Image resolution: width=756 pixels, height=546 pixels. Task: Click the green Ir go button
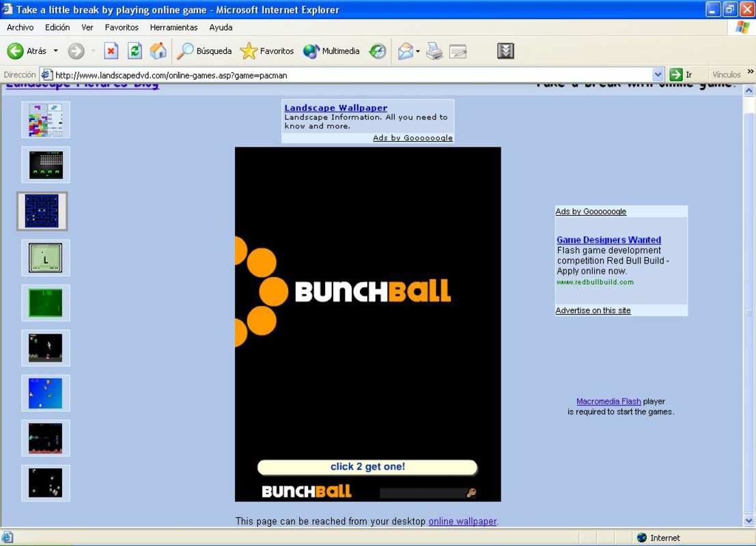pos(682,74)
